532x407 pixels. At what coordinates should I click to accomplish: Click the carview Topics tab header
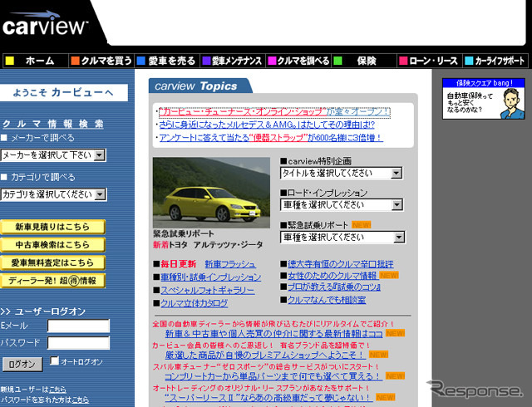pyautogui.click(x=200, y=86)
